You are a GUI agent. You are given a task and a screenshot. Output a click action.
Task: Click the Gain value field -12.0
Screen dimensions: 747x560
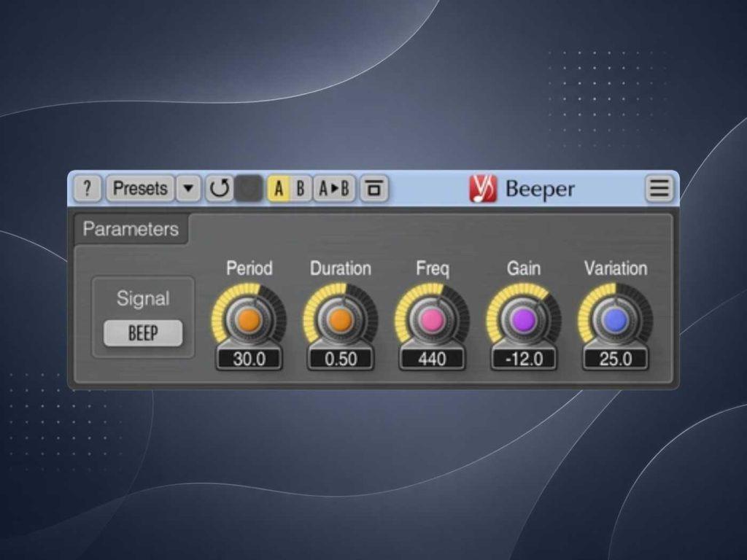pyautogui.click(x=524, y=359)
